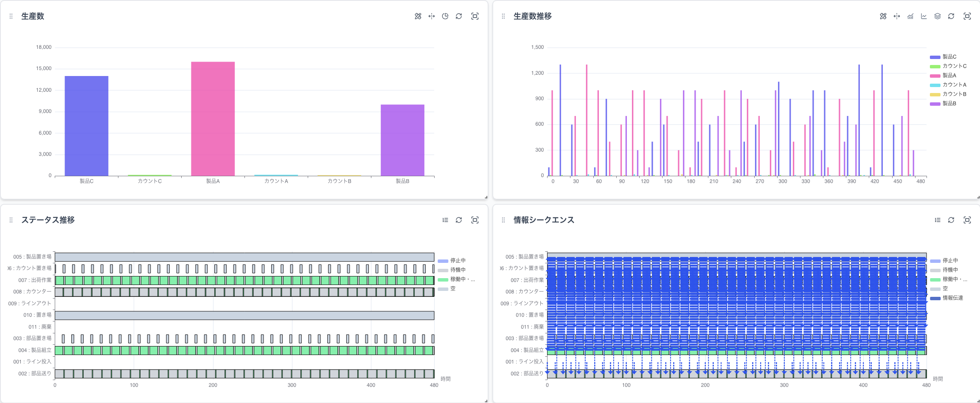Maximize the ステータス推移 panel
This screenshot has width=980, height=403.
point(475,220)
